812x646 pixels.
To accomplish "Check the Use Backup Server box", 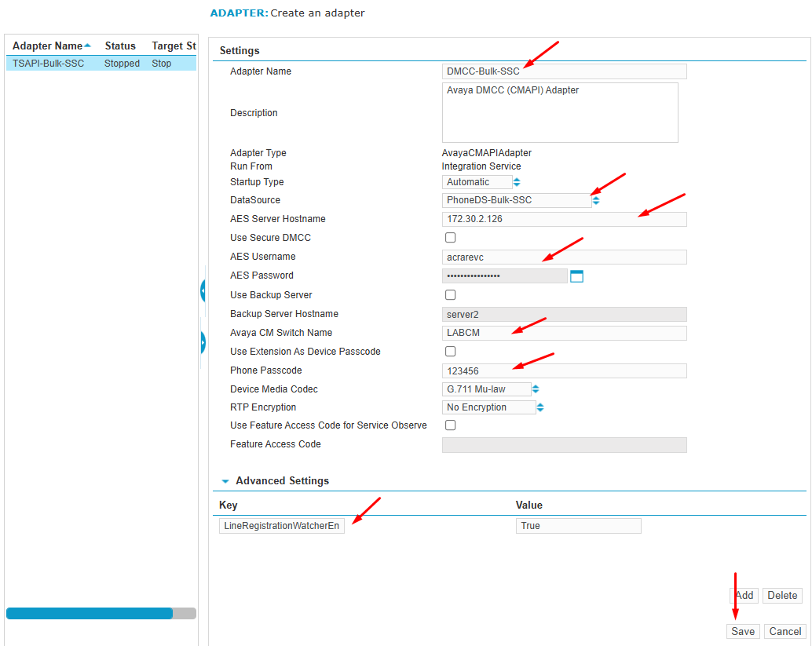I will [451, 295].
